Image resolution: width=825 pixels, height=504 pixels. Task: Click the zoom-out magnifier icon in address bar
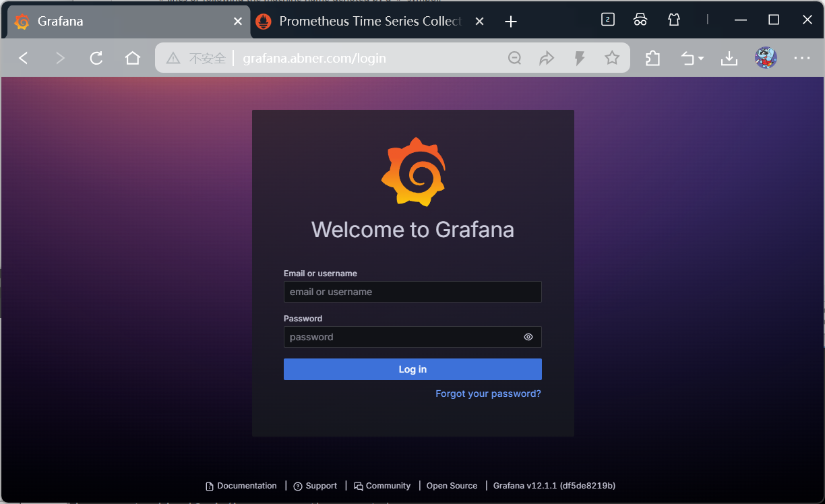(x=514, y=58)
